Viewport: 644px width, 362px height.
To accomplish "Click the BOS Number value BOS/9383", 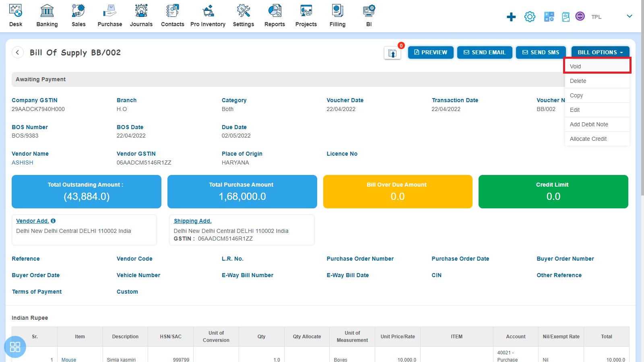I will 25,136.
